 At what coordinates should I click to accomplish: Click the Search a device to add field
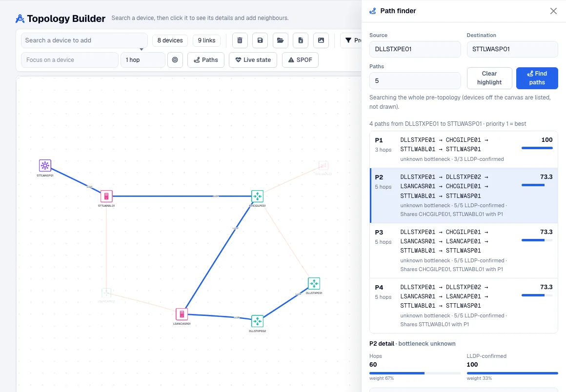tap(84, 40)
